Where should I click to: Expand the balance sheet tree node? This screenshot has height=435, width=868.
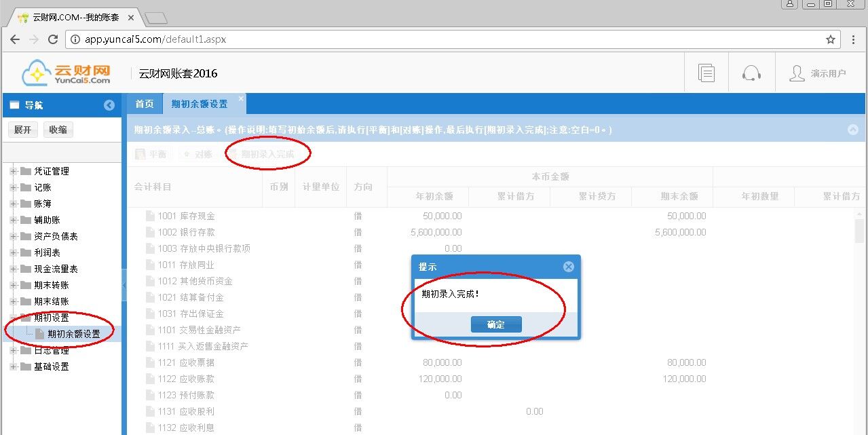[x=13, y=236]
